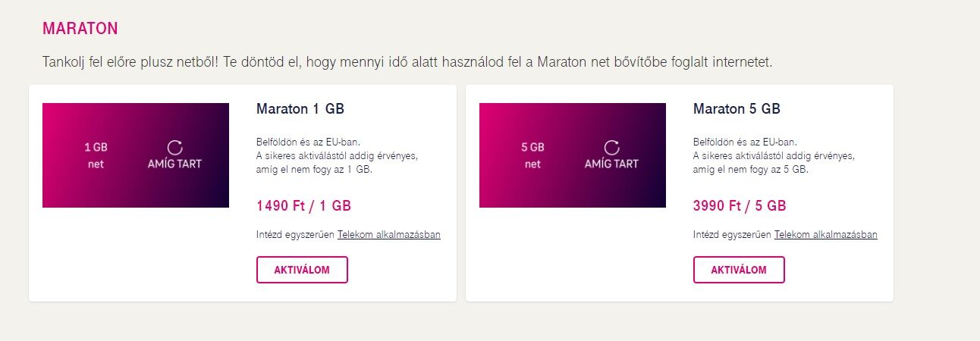Click the '5 GB net' label on banner

532,155
